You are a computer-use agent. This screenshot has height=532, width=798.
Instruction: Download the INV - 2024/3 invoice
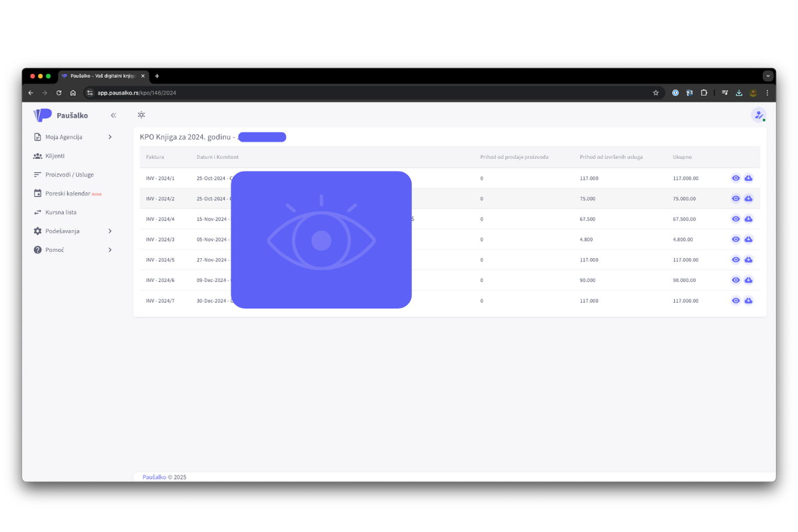click(x=748, y=239)
